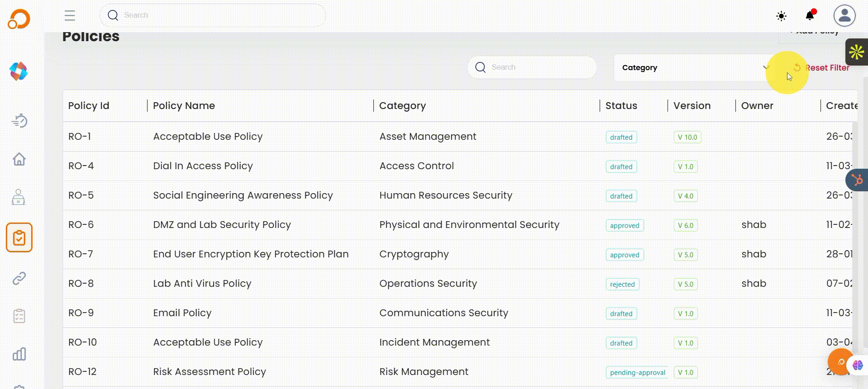Click the vertical table scrollbar

pos(854,226)
